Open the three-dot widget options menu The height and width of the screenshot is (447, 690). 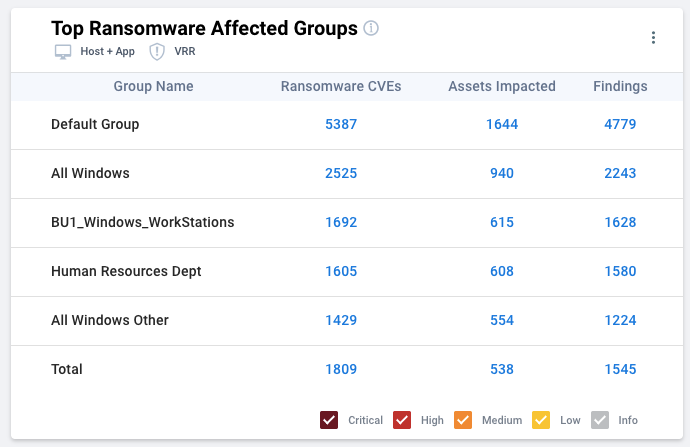pos(653,38)
